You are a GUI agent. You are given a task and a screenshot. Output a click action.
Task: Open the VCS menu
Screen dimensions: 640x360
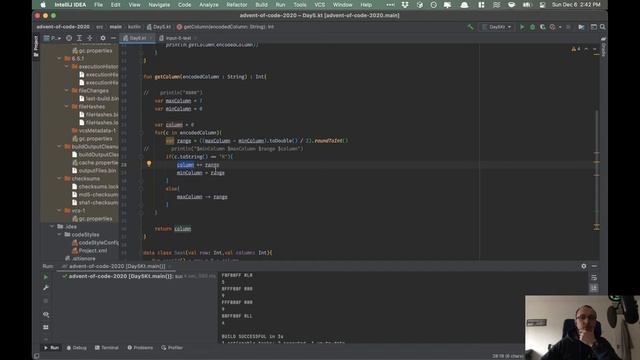pos(320,5)
